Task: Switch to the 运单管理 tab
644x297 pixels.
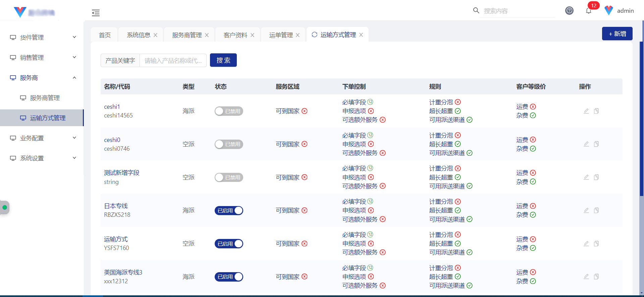Action: [281, 35]
